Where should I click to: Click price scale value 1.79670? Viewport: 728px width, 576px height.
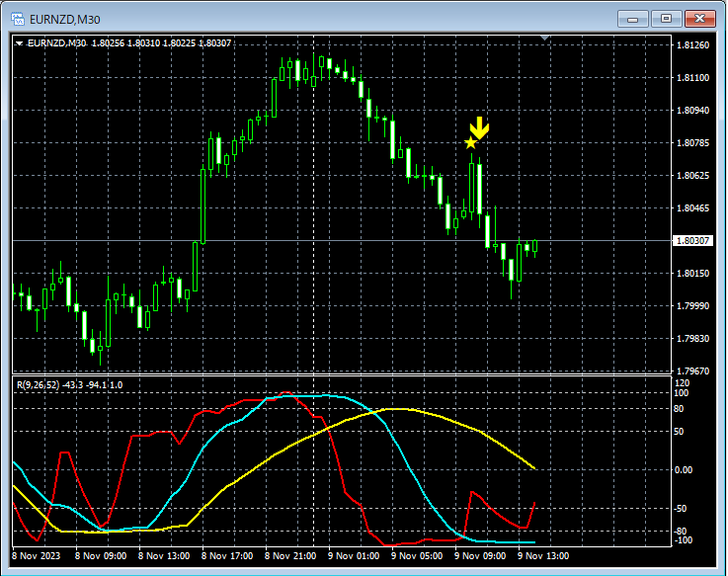coord(692,370)
